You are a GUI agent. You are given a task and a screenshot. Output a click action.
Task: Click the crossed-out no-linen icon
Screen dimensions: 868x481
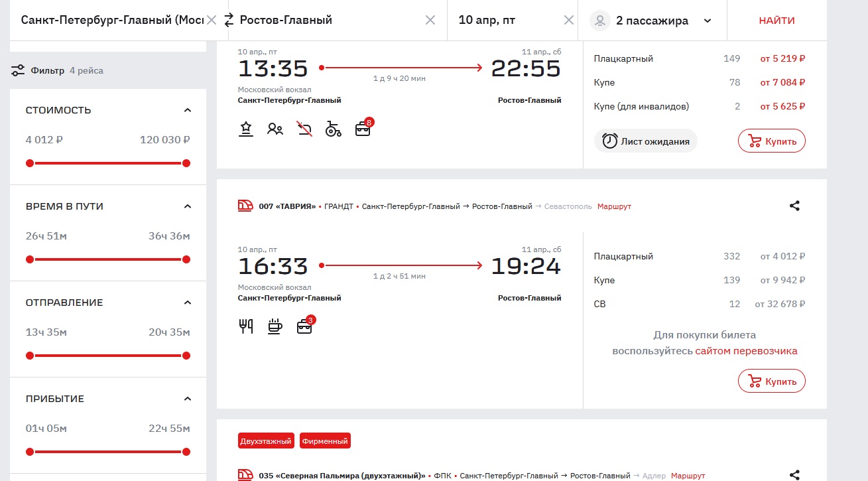tap(304, 129)
